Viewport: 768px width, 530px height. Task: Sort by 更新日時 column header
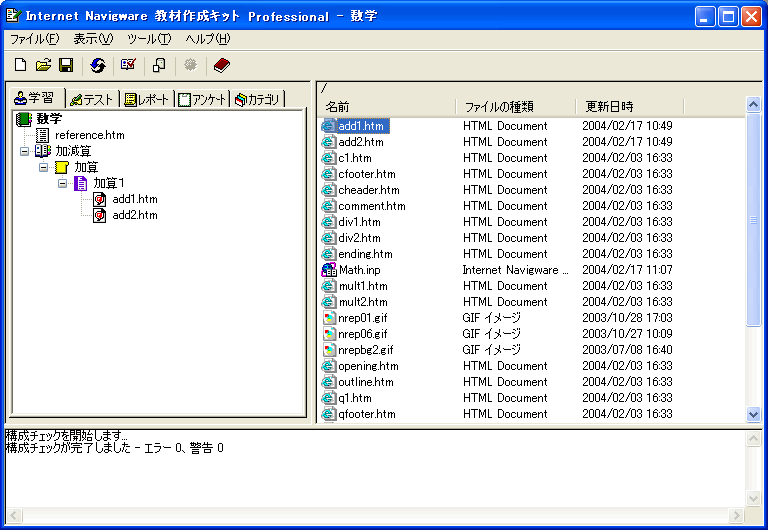(x=629, y=106)
